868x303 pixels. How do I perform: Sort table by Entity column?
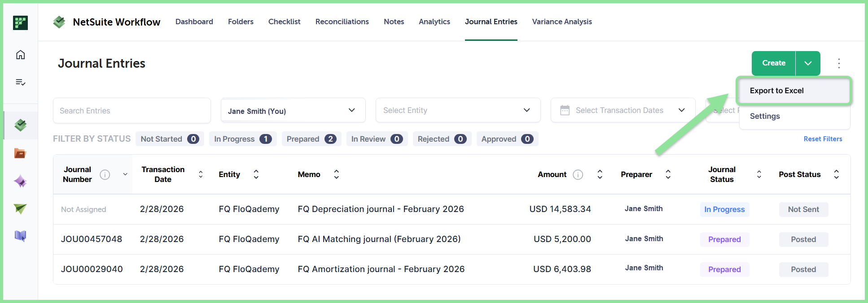256,174
